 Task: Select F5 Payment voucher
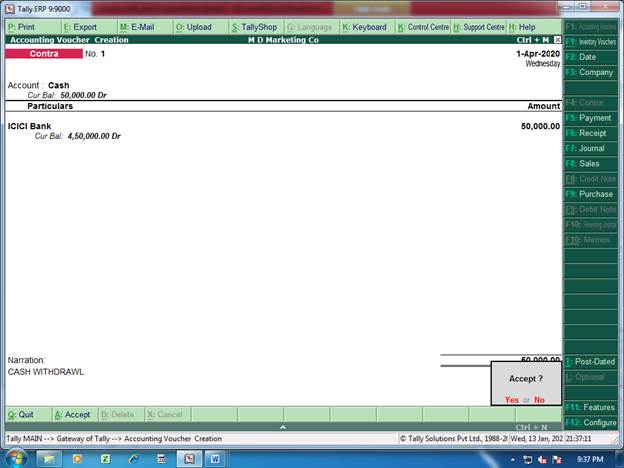point(591,118)
